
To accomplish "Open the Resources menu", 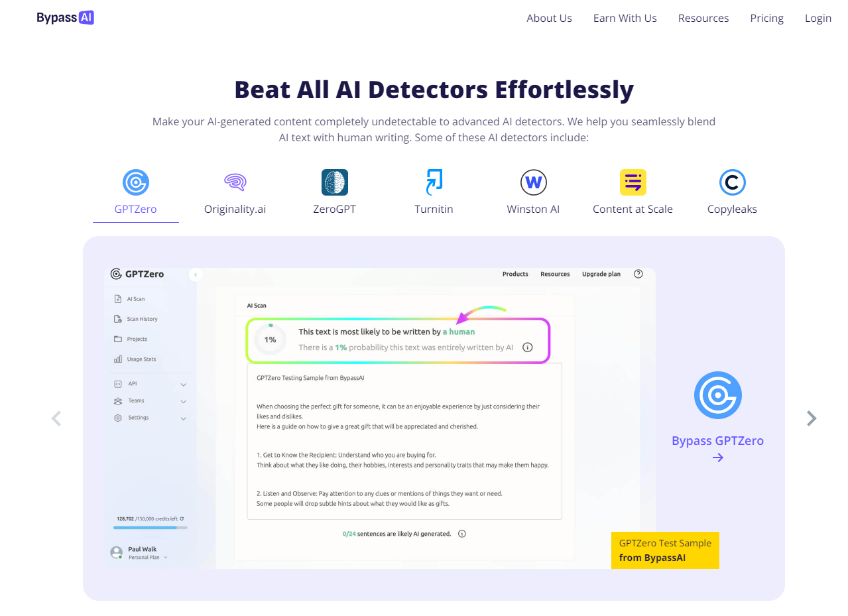I will point(703,18).
